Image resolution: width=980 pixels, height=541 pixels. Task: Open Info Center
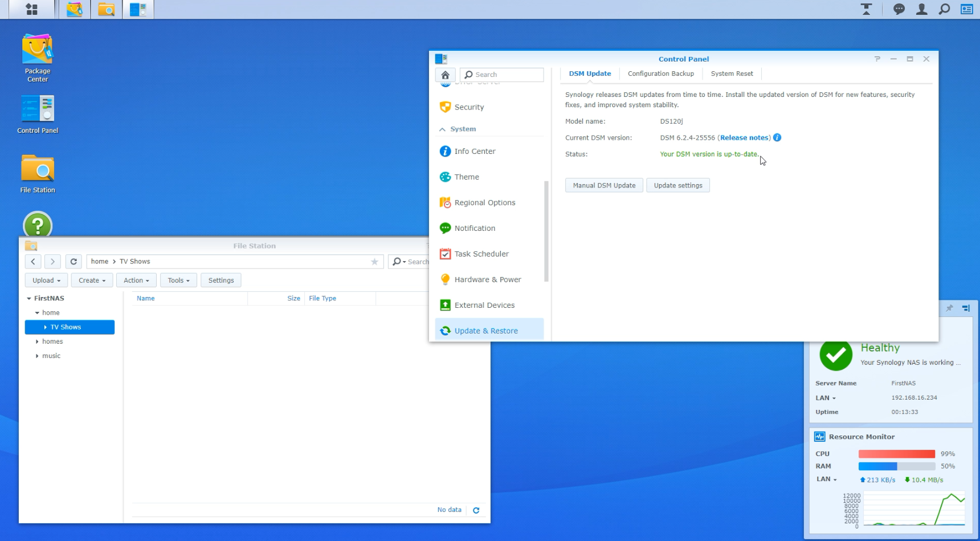tap(489, 151)
